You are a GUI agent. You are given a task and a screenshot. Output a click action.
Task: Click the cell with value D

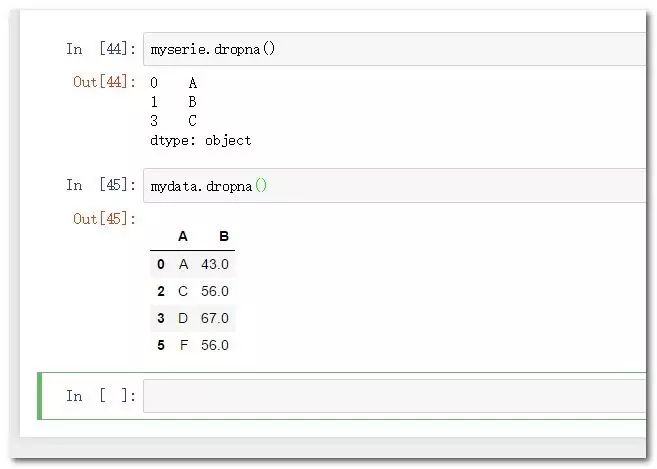tap(183, 318)
